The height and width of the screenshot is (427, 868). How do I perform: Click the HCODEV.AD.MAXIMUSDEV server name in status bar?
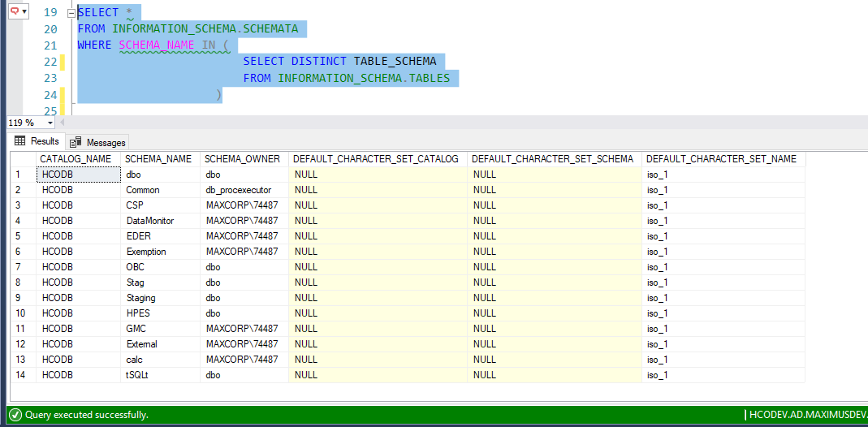tap(809, 415)
